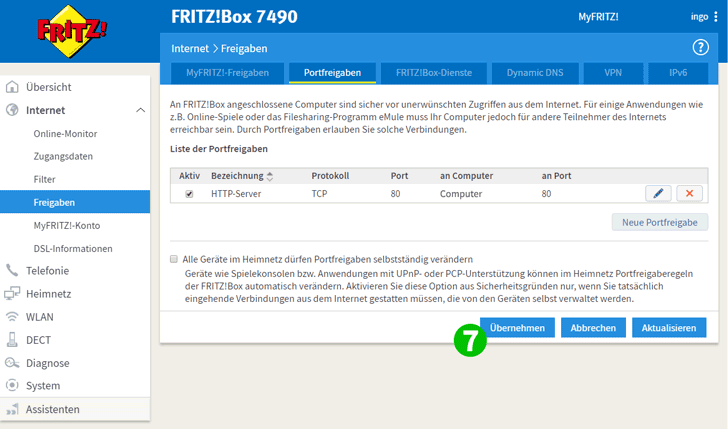Click the 'an Computer' column header
The image size is (728, 429).
[x=467, y=176]
